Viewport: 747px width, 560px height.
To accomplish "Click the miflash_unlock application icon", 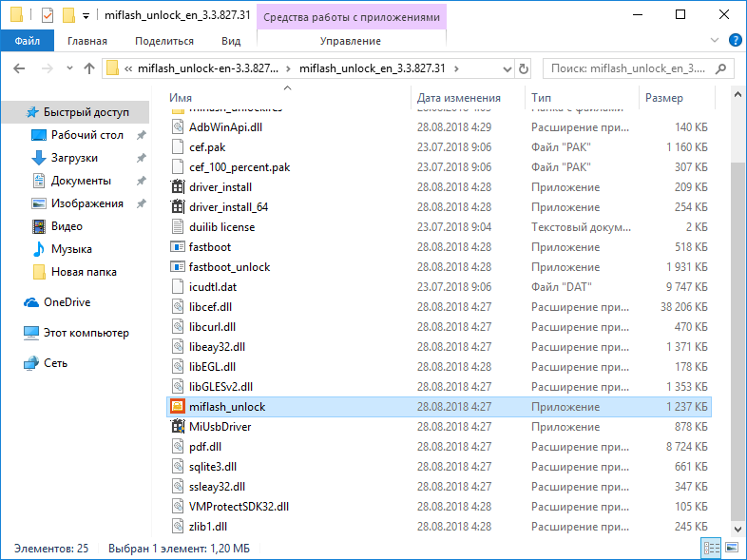I will coord(177,407).
